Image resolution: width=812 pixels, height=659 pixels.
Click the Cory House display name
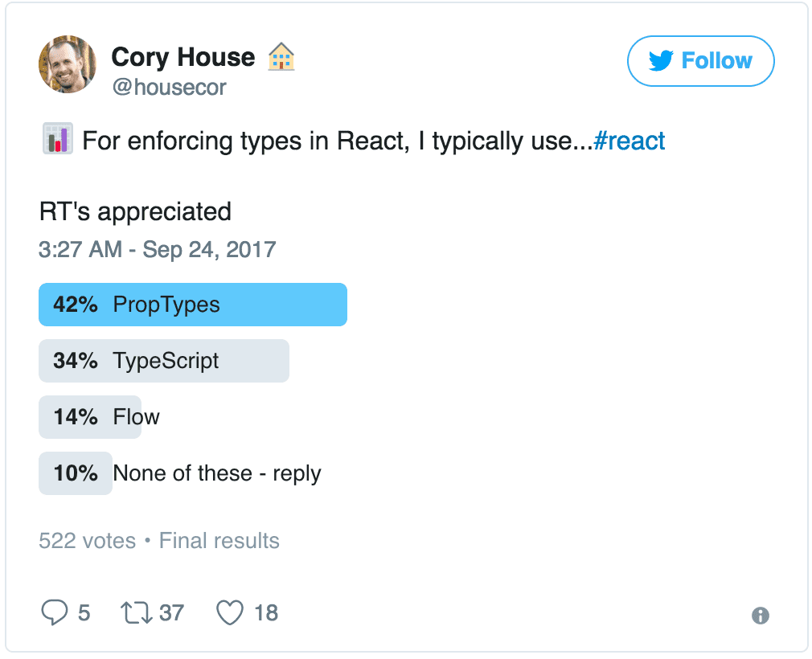(182, 57)
